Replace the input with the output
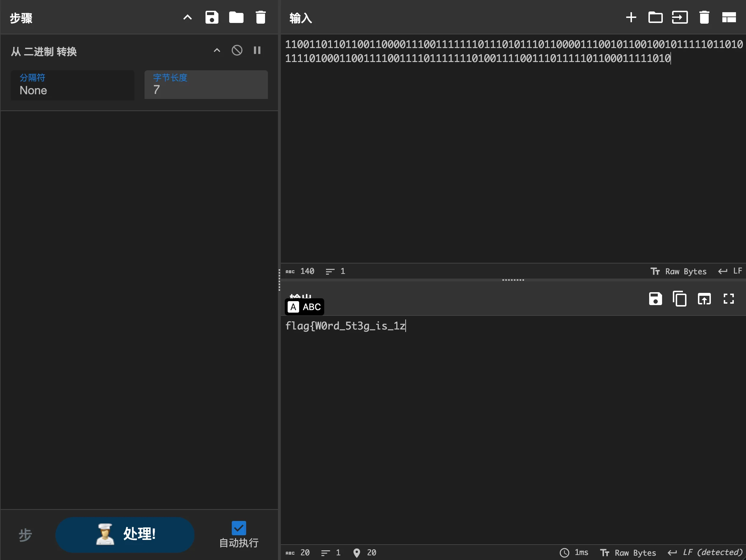Image resolution: width=746 pixels, height=560 pixels. (704, 299)
